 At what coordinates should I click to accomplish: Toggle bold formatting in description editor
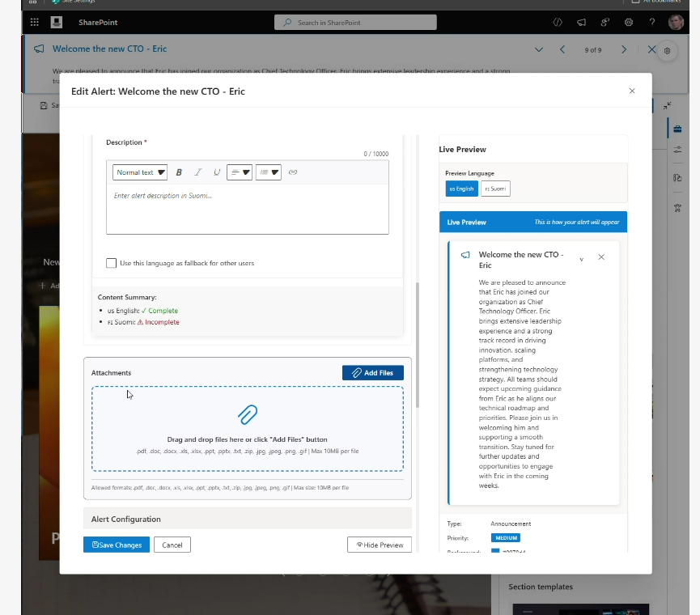coord(179,172)
